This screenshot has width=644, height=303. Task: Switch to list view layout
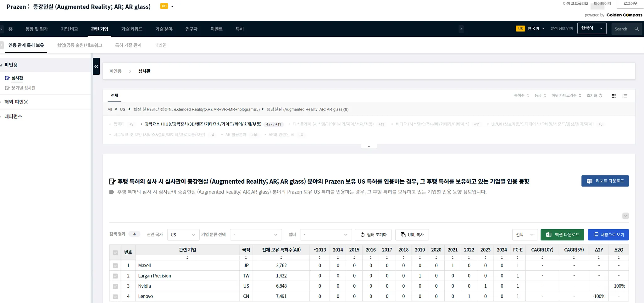625,96
